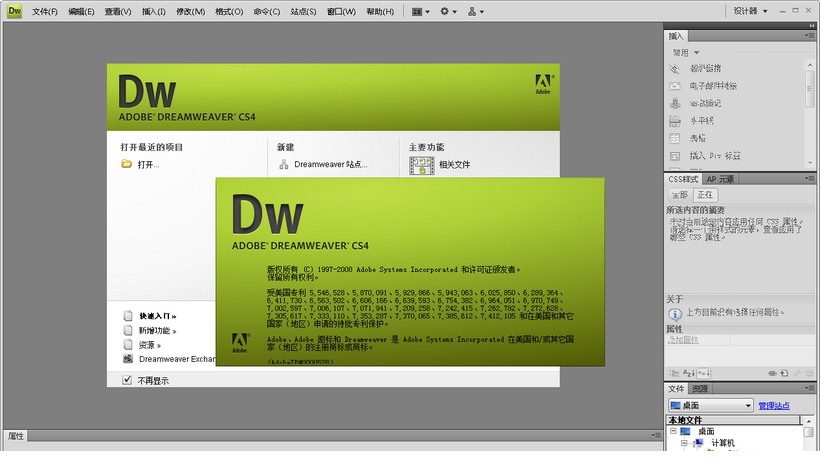Insert a named anchor icon
The width and height of the screenshot is (820, 469).
pos(675,103)
